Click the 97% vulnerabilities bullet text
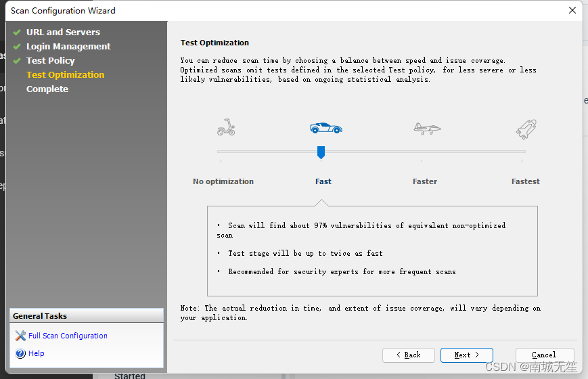The height and width of the screenshot is (379, 588). [x=361, y=230]
